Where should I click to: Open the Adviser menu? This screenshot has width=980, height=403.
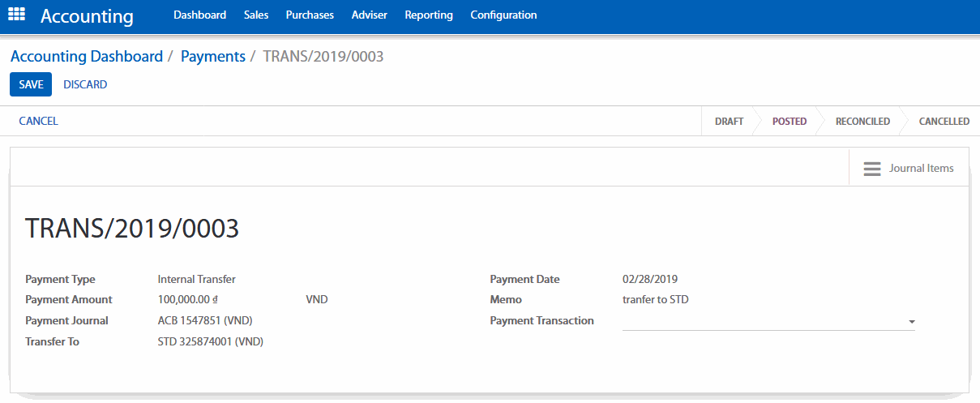coord(370,15)
